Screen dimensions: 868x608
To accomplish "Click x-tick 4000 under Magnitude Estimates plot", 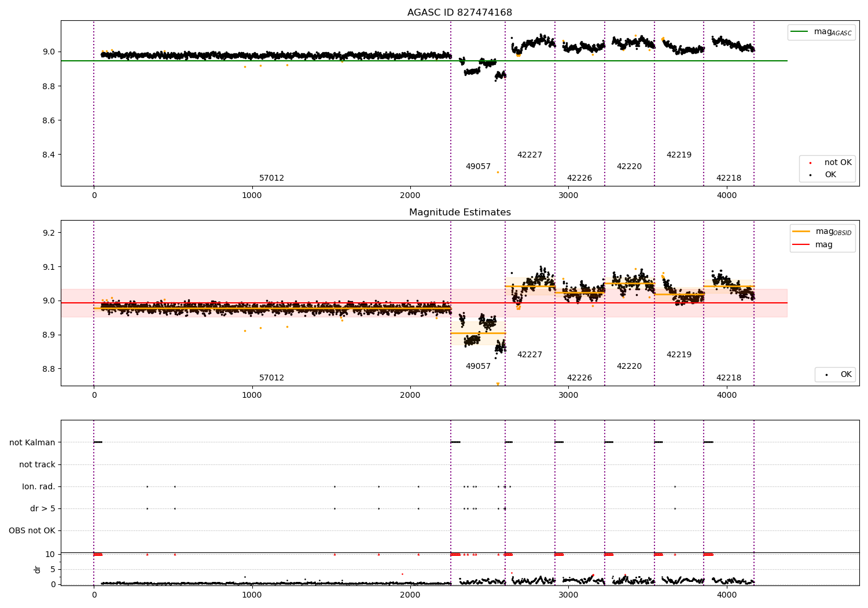I will [727, 395].
